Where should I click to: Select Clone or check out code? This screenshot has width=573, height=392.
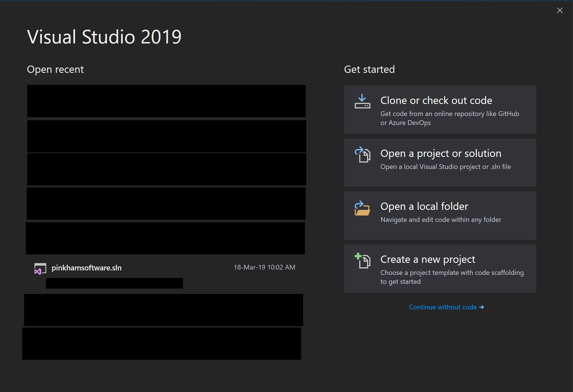[x=440, y=110]
